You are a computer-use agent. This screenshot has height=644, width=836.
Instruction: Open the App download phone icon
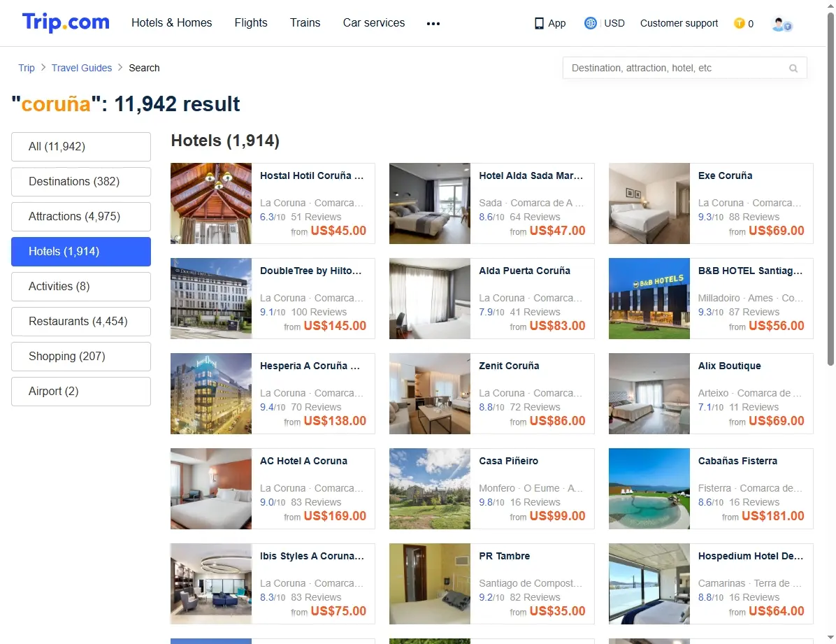coord(539,24)
